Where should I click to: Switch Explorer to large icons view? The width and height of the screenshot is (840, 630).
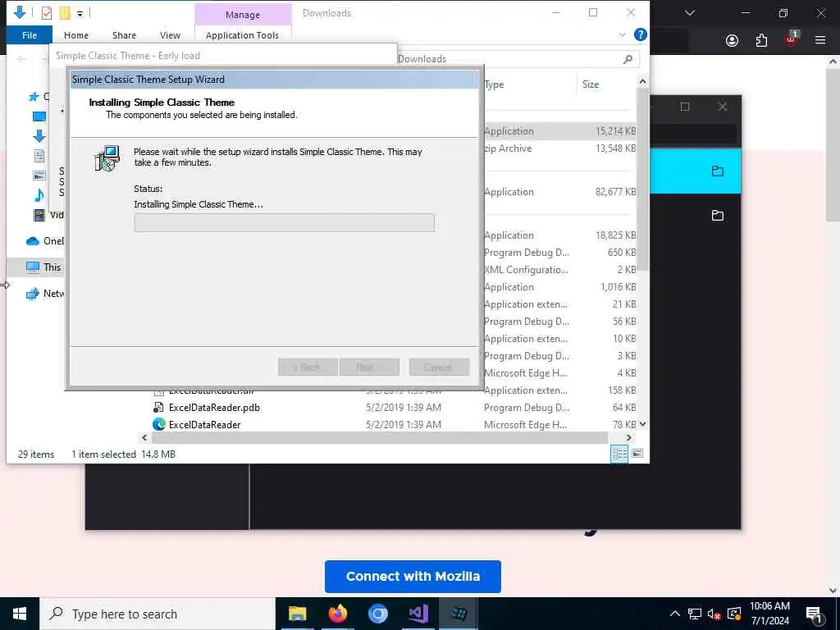[637, 454]
